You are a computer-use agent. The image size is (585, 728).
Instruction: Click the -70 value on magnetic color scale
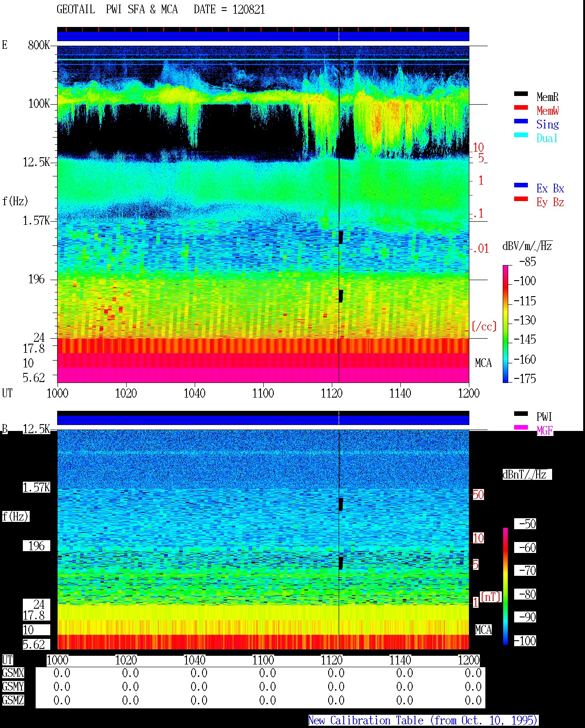[525, 570]
